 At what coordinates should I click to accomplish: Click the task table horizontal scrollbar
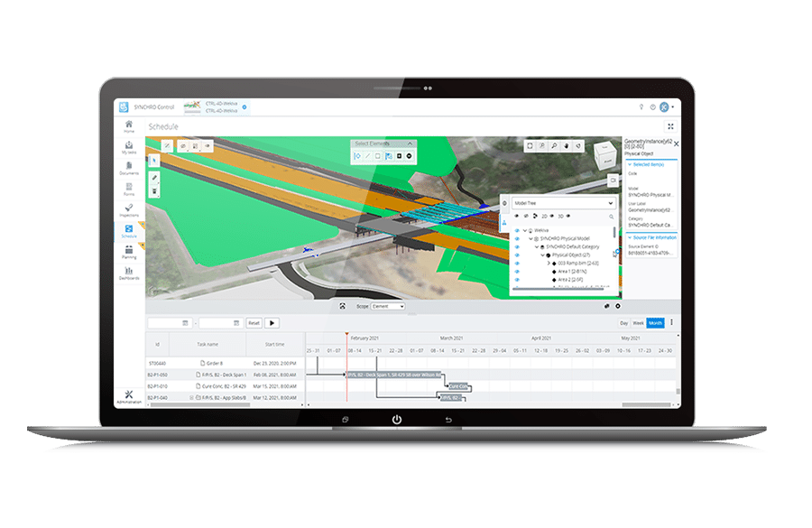200,404
